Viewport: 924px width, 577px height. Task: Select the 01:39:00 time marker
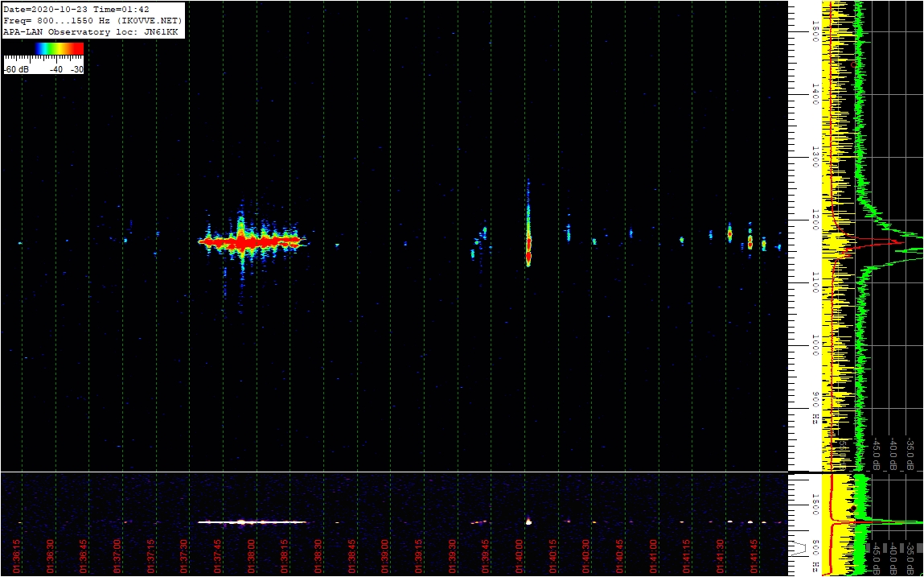(385, 556)
